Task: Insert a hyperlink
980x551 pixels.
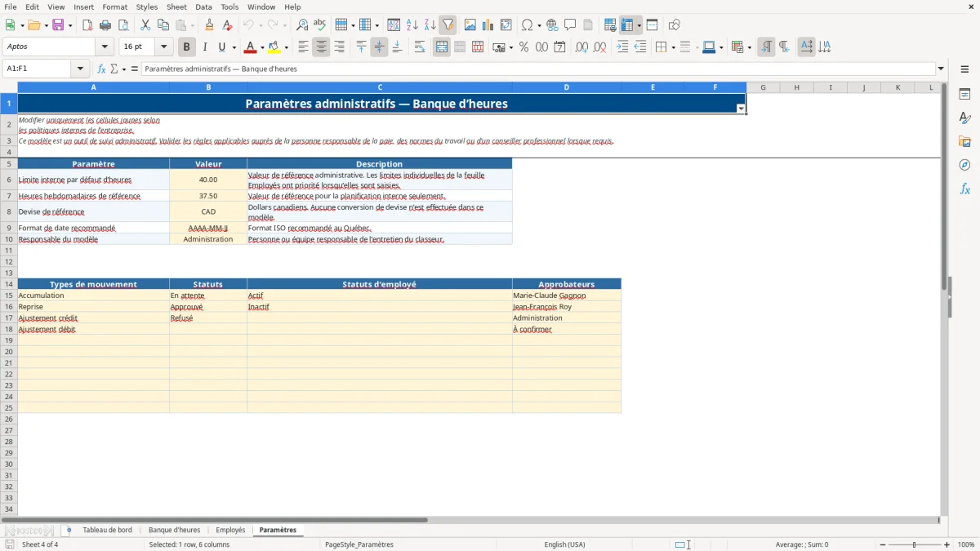Action: (x=552, y=25)
